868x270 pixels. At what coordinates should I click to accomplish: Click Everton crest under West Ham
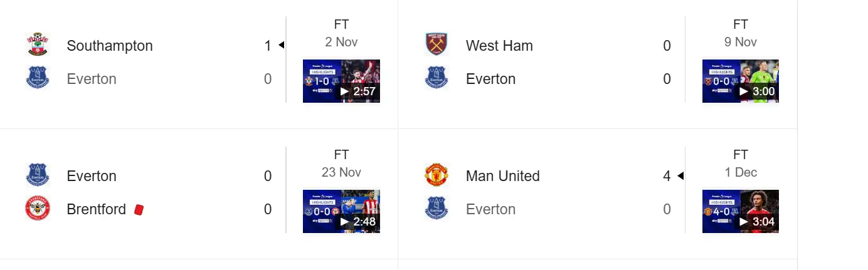point(437,79)
